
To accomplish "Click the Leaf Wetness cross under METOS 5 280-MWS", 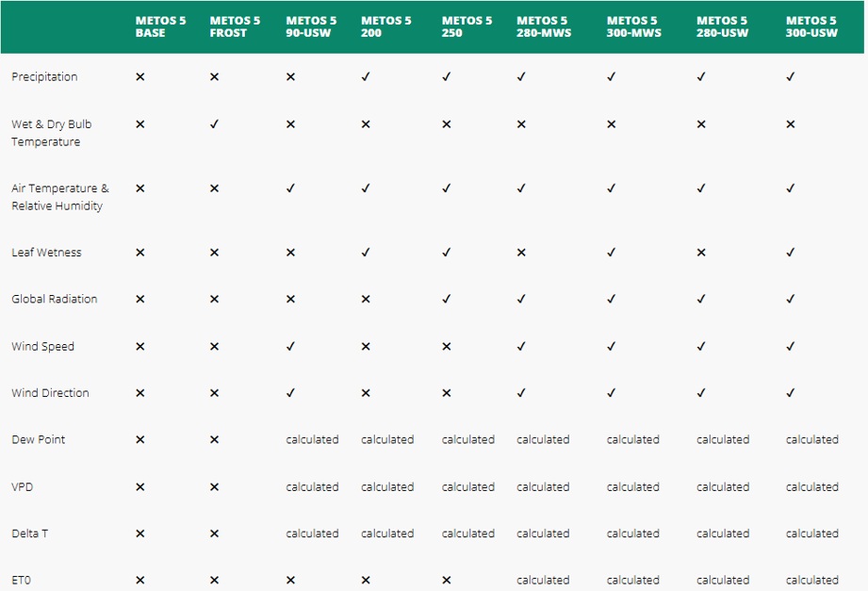I will (x=521, y=253).
